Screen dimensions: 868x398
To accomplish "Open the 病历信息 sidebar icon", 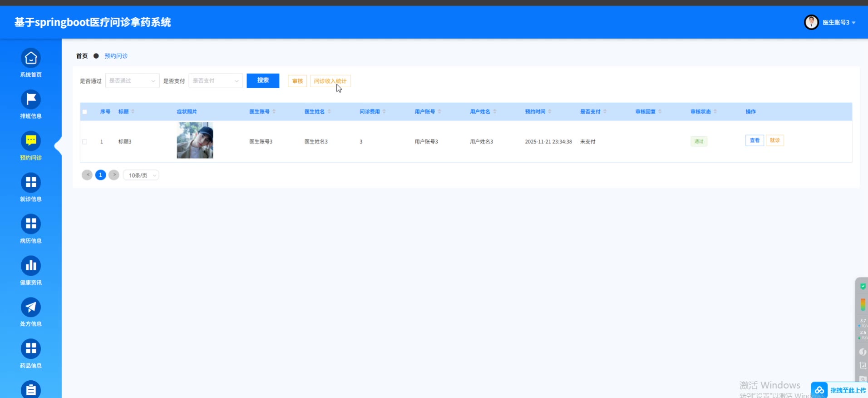I will click(31, 224).
